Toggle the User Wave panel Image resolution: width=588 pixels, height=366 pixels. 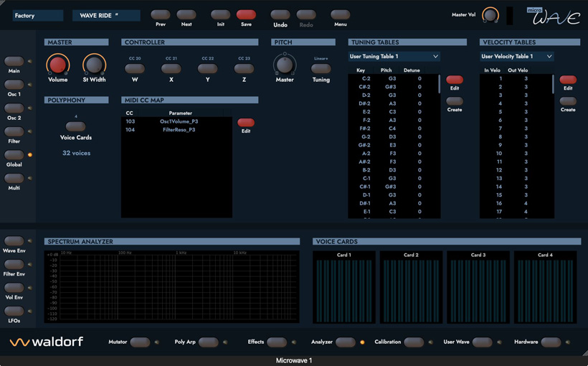click(483, 342)
